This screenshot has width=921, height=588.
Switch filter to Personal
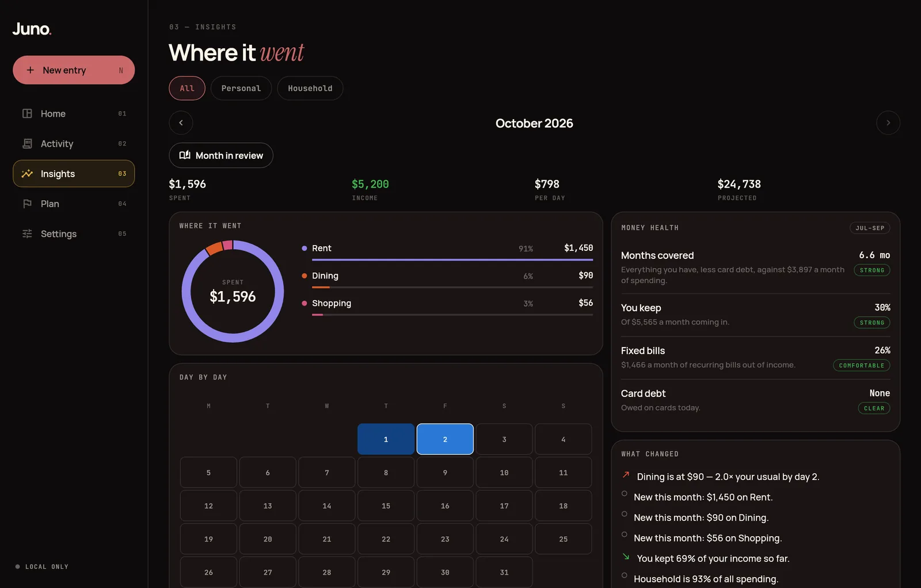pos(241,88)
